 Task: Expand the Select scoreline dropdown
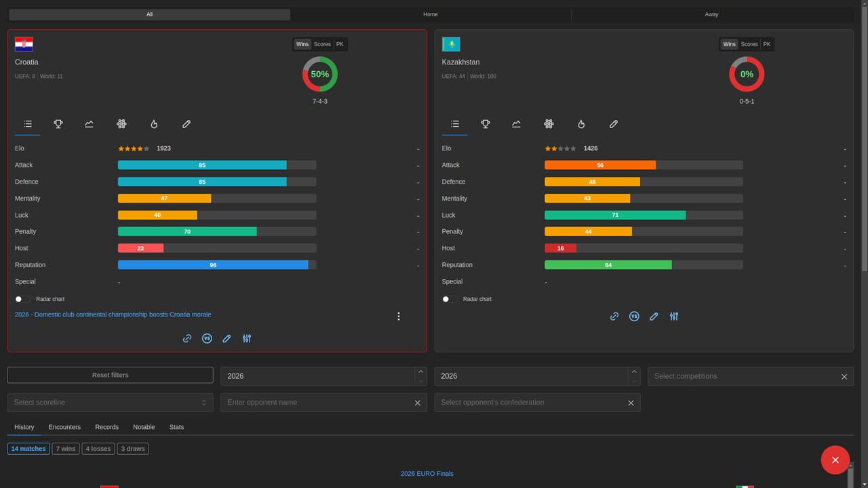pyautogui.click(x=110, y=402)
